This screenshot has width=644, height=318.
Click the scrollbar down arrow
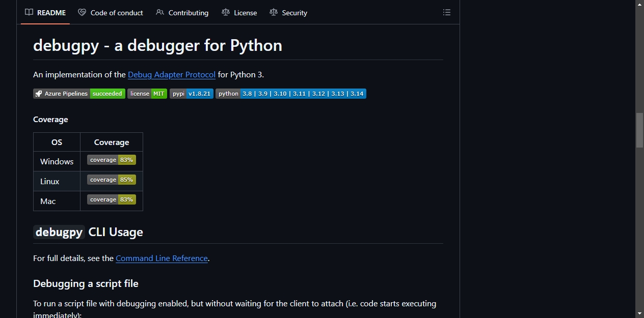[x=639, y=313]
